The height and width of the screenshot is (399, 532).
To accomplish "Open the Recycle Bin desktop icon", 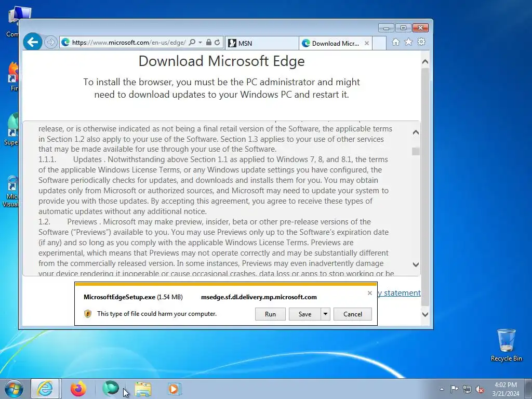I will [x=506, y=345].
